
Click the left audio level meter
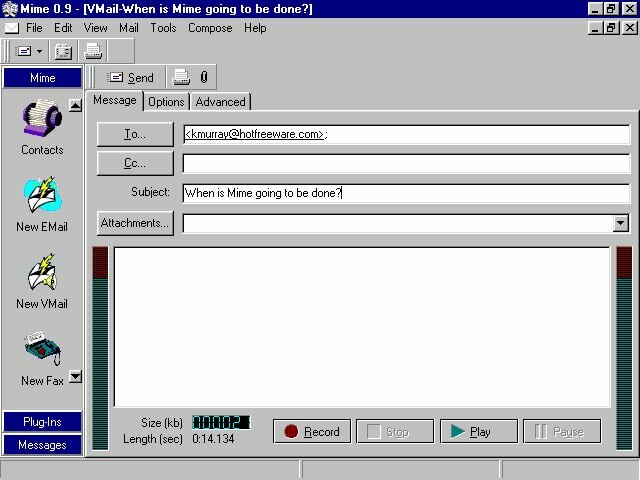pos(100,348)
